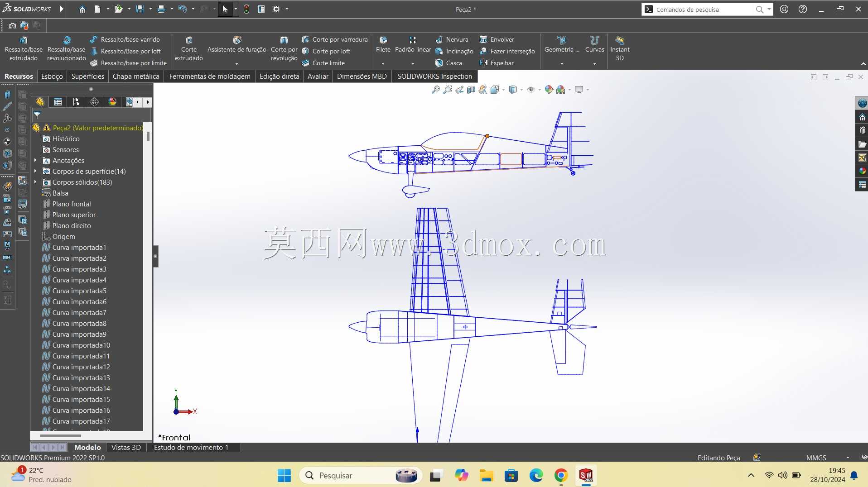This screenshot has width=868, height=487.
Task: Click the screen capture camera icon
Action: click(12, 25)
